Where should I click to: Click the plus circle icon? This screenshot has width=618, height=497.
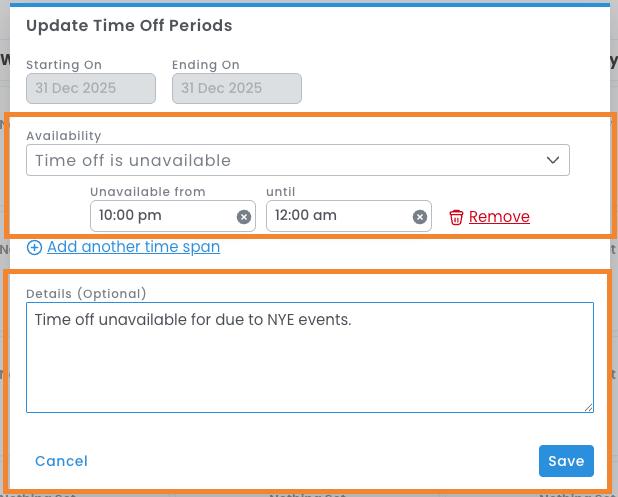pyautogui.click(x=34, y=247)
